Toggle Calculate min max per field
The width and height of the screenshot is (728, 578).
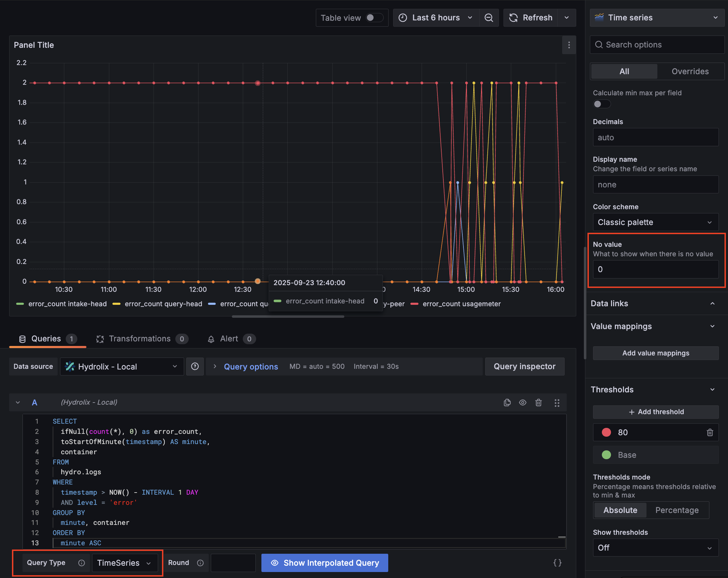coord(601,104)
